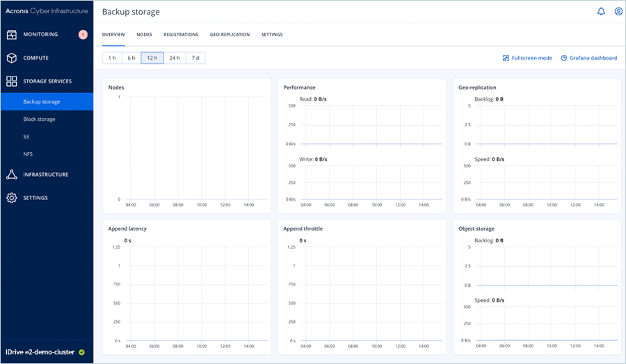Click the monitoring alert count badge
Image resolution: width=626 pixels, height=364 pixels.
click(x=83, y=35)
